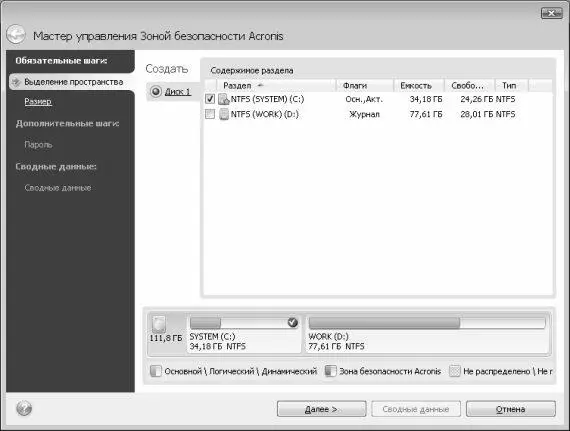Click the 111,8 ГБ hard disk icon
Viewport: 570px width, 431px height.
tap(158, 324)
